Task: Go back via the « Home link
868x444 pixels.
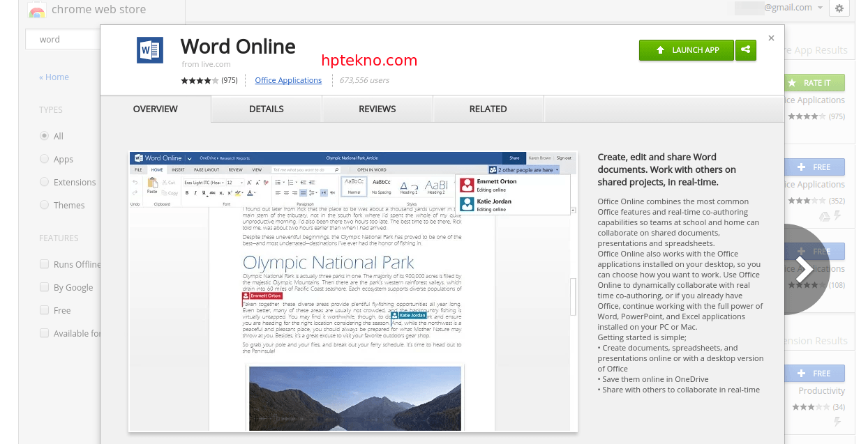Action: 54,77
